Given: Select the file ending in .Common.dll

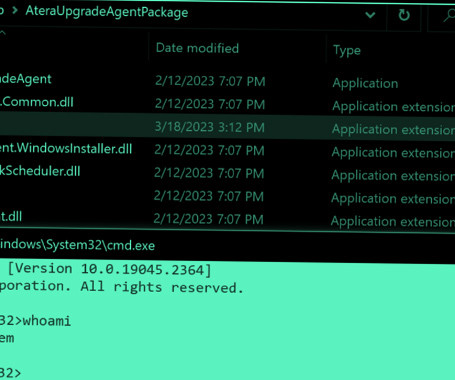Looking at the screenshot, I should (x=37, y=102).
